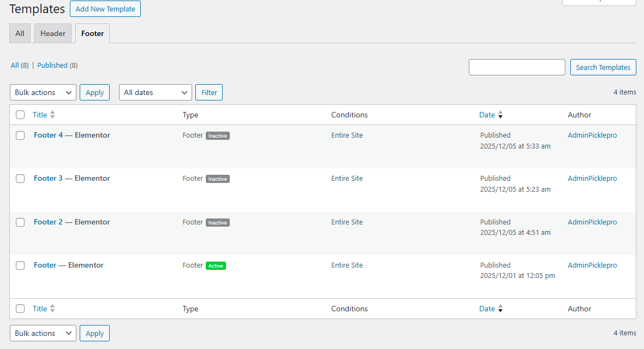
Task: Click the Add New Template button
Action: pos(105,9)
